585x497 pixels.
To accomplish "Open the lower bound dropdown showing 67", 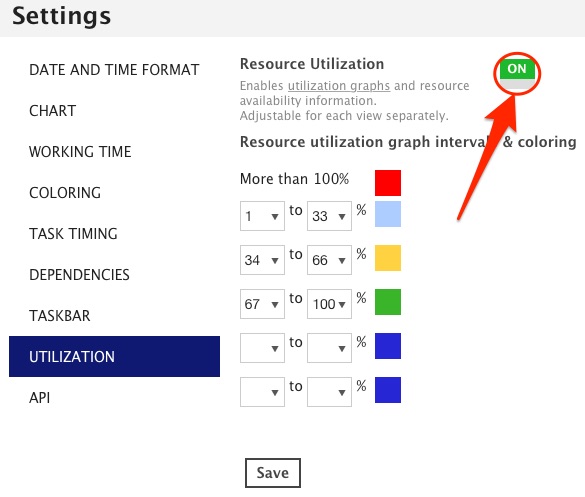I will tap(262, 304).
